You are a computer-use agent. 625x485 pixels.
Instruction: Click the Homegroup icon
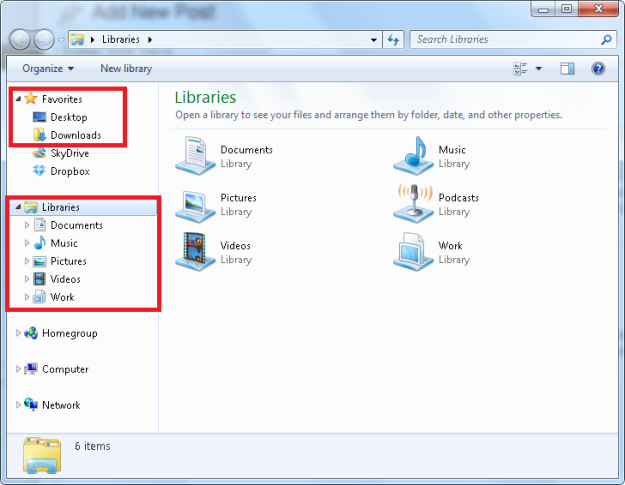[31, 333]
